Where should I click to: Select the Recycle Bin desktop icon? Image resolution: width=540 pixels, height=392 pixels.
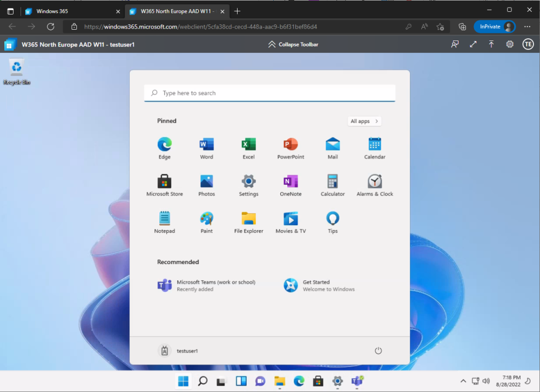tap(17, 72)
